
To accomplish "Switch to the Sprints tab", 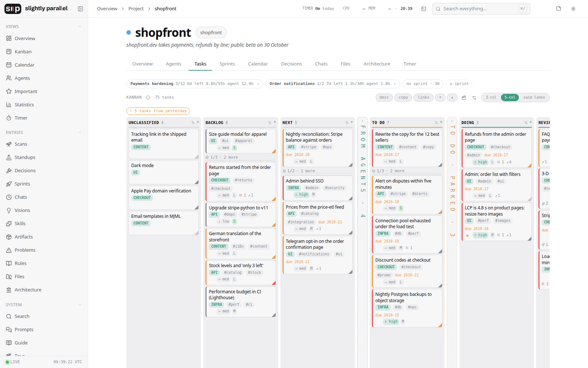I will [x=227, y=64].
